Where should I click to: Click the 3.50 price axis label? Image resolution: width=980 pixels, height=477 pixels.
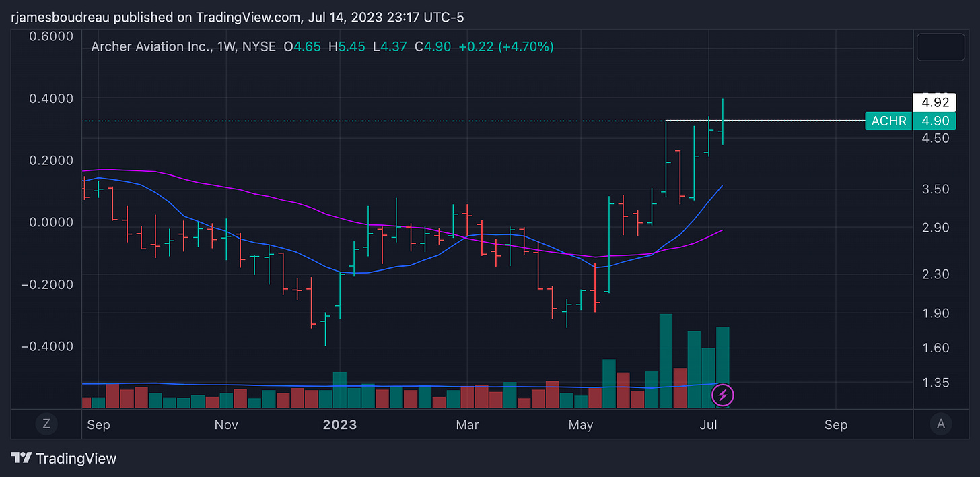[936, 189]
